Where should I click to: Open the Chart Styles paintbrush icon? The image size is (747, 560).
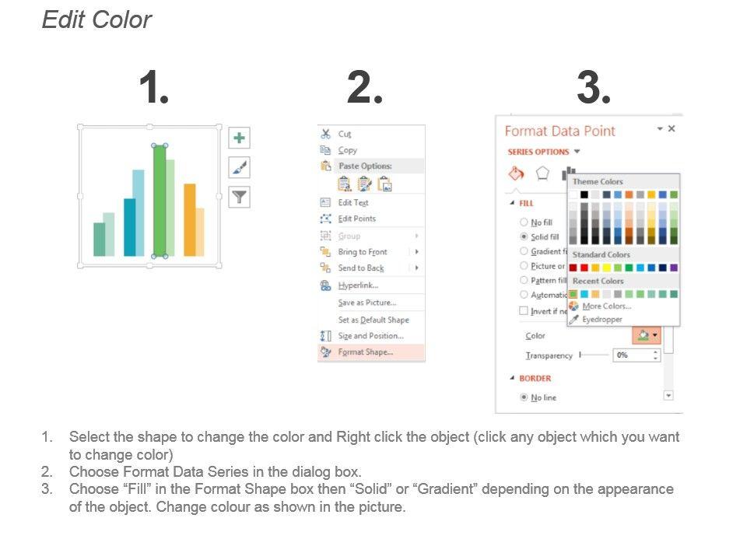tap(239, 168)
